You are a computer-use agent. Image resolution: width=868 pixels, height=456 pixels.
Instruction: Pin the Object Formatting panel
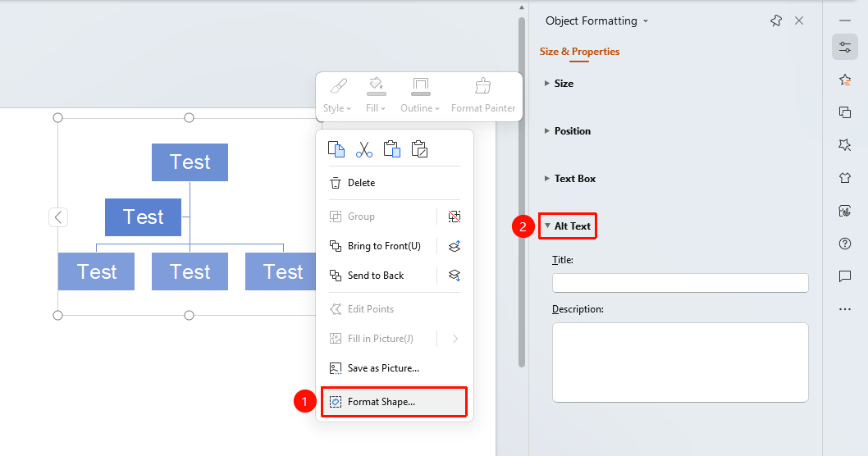point(776,21)
